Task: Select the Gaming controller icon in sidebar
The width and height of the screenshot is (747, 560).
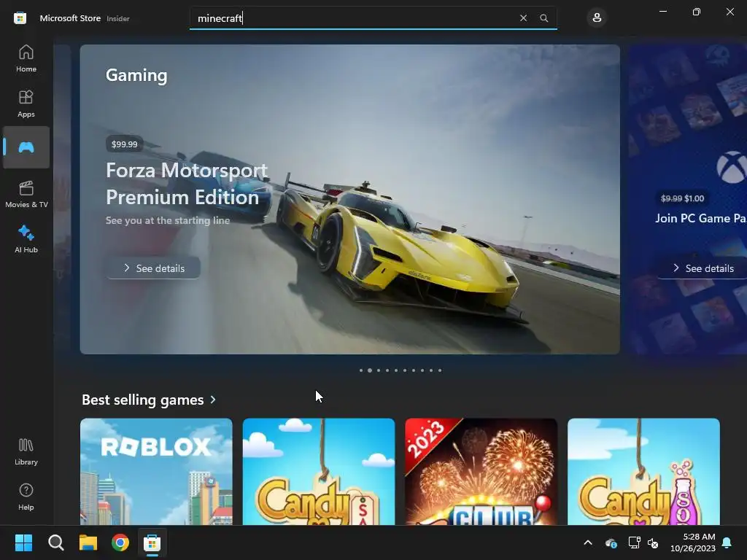Action: point(26,147)
